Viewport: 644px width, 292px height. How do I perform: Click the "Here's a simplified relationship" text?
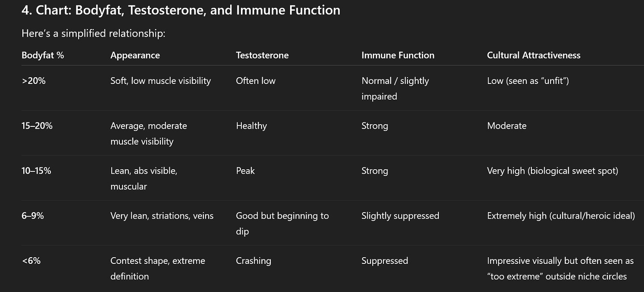click(x=93, y=33)
